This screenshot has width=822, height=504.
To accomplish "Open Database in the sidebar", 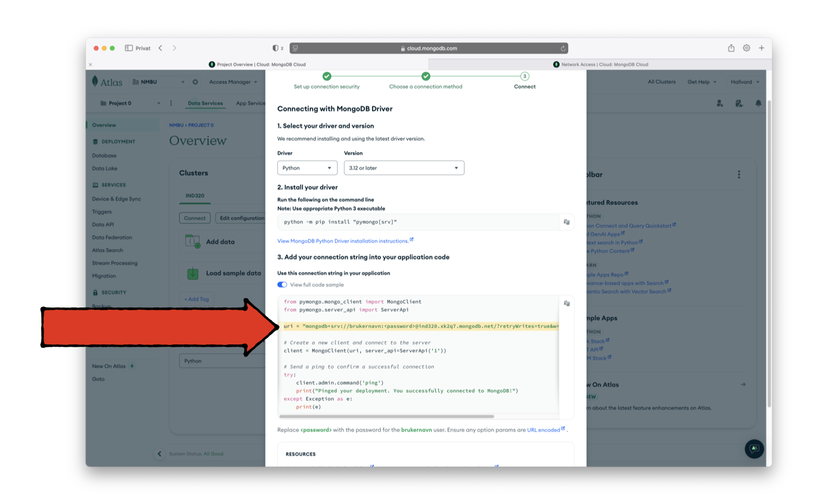I will 104,156.
